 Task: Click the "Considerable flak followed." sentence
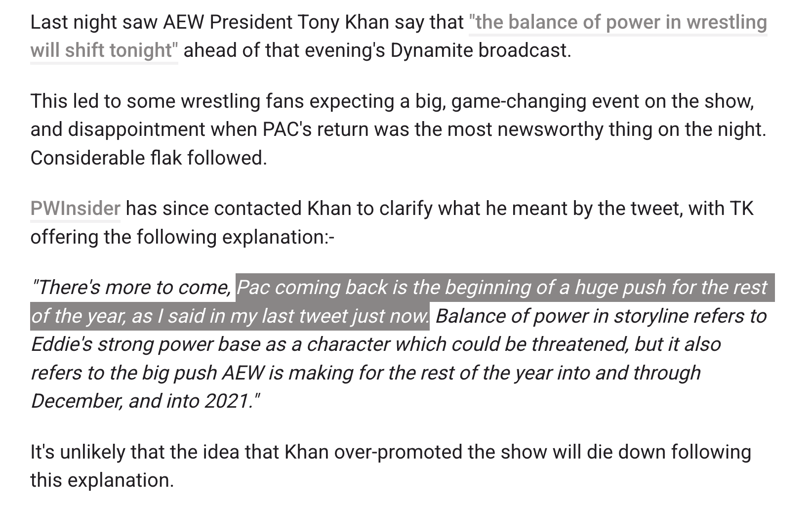[148, 158]
